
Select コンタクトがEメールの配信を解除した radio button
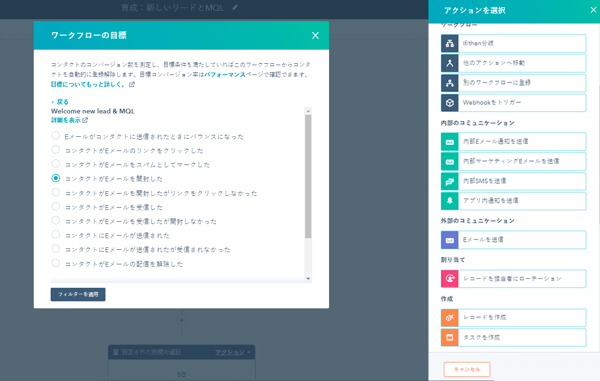coord(56,263)
